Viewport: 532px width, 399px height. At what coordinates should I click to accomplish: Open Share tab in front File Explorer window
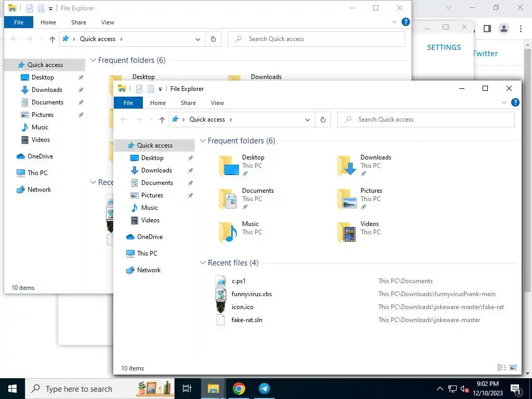point(188,103)
